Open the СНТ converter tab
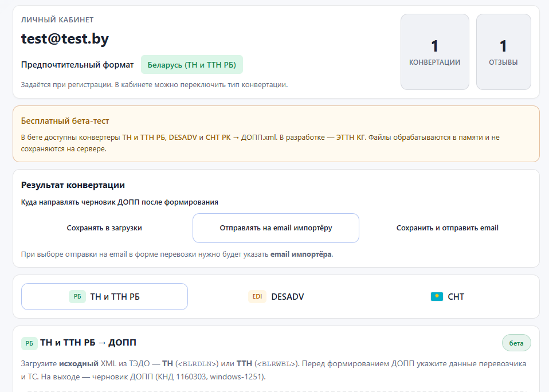This screenshot has width=549, height=392. pos(448,296)
